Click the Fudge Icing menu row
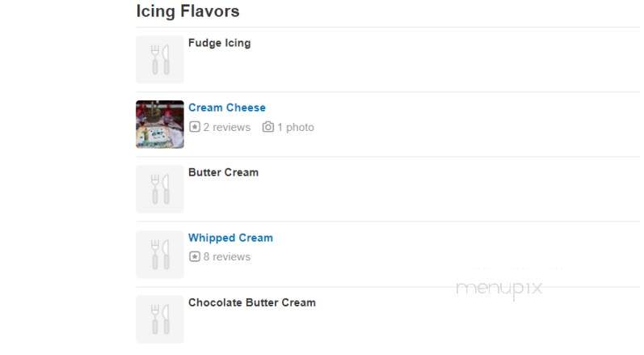644x355 pixels. (x=388, y=60)
